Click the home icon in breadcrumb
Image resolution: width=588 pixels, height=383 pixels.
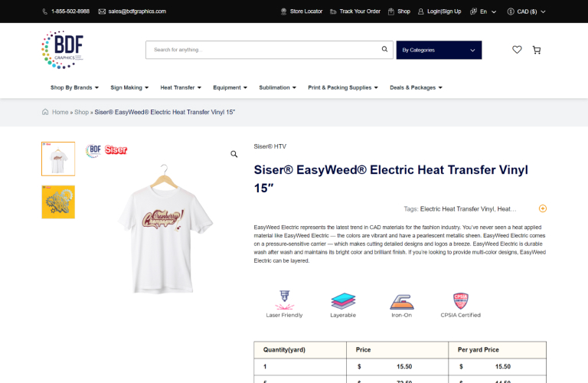[x=45, y=112]
